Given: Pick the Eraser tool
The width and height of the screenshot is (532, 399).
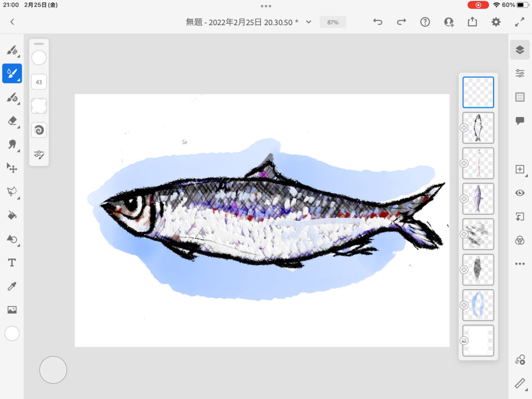Looking at the screenshot, I should click(11, 121).
